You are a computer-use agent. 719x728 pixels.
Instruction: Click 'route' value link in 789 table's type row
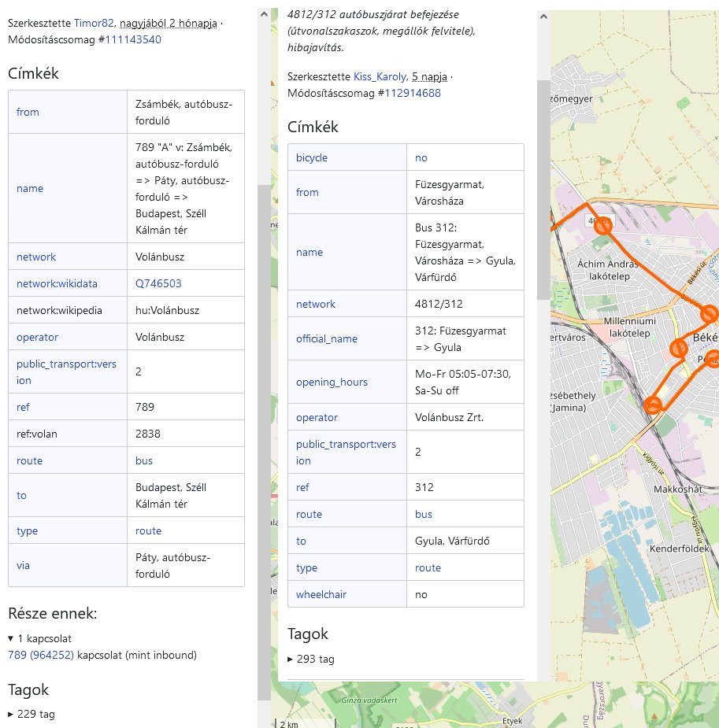[149, 530]
